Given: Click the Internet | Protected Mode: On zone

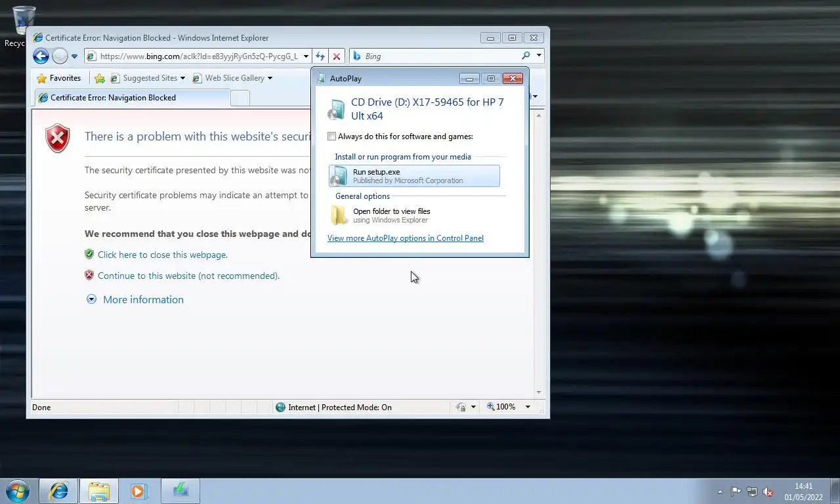Looking at the screenshot, I should pos(340,408).
